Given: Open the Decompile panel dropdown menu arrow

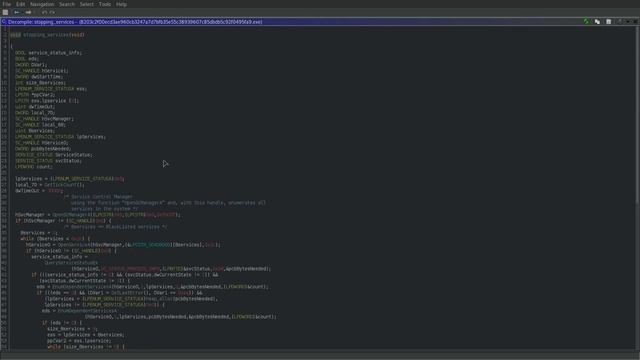Looking at the screenshot, I should pyautogui.click(x=628, y=22).
